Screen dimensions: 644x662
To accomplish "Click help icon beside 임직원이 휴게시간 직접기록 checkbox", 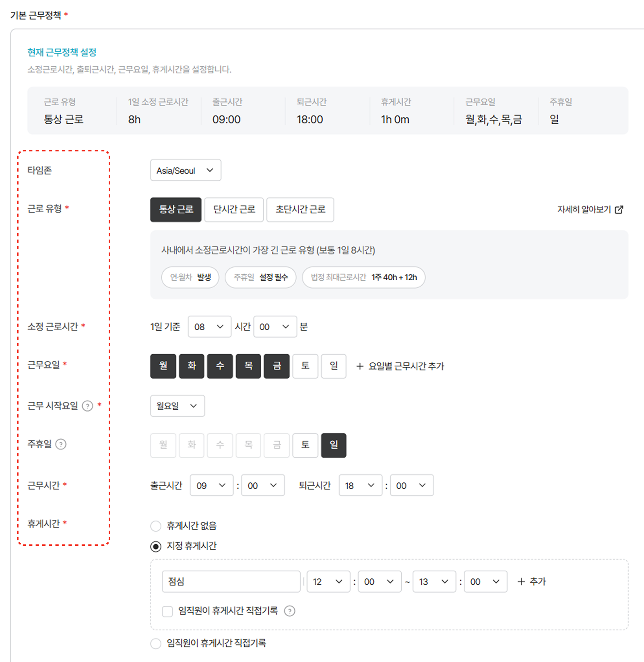I will point(289,611).
